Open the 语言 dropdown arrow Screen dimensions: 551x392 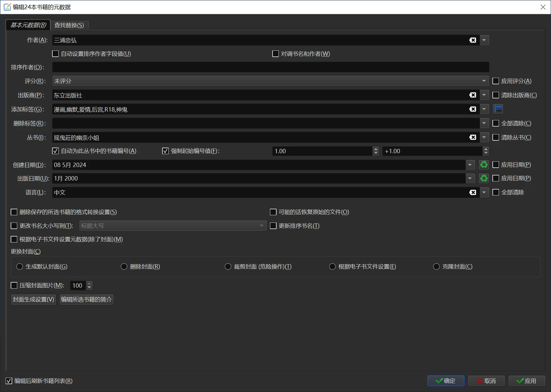[x=484, y=193]
